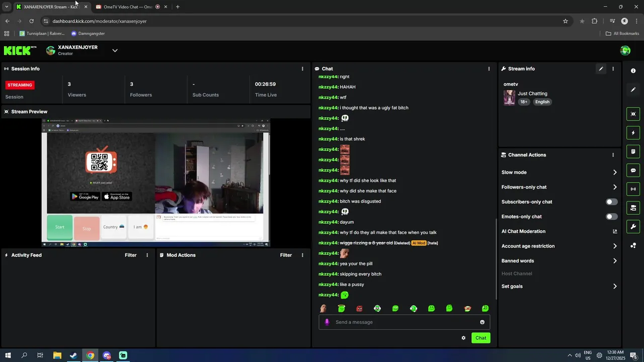Open emoji picker in message box
The width and height of the screenshot is (644, 362).
482,322
